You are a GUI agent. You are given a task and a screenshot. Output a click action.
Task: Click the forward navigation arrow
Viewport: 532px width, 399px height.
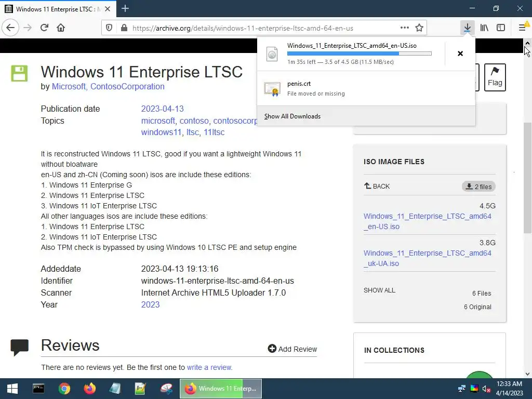(28, 28)
